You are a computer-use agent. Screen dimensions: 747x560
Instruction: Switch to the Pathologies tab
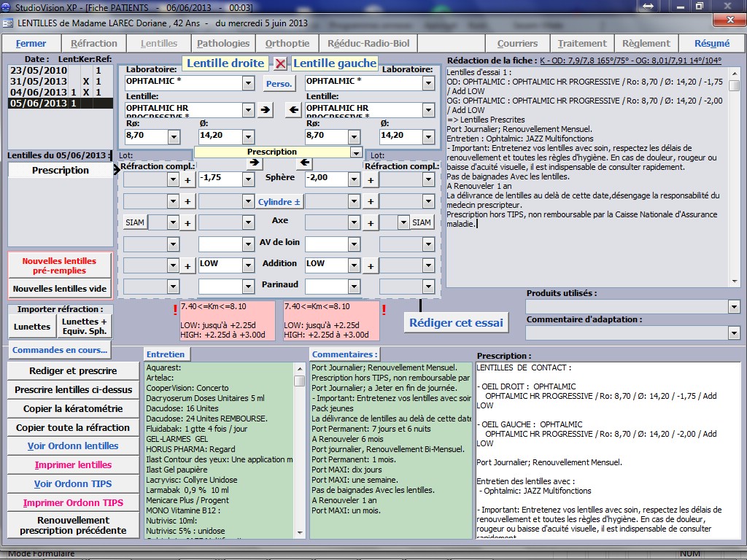(x=223, y=44)
